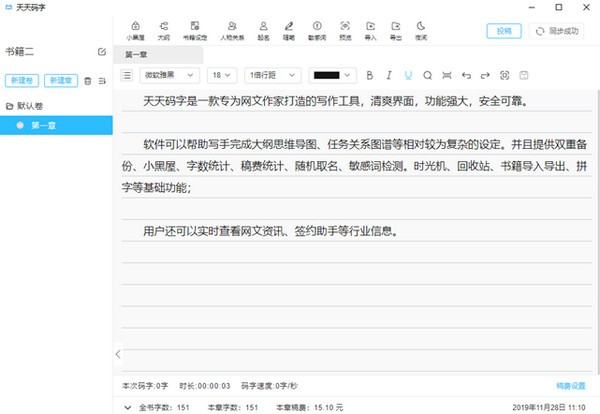Viewport: 600px width, 414px height.
Task: Open the 小黑屋 focus mode
Action: (135, 29)
